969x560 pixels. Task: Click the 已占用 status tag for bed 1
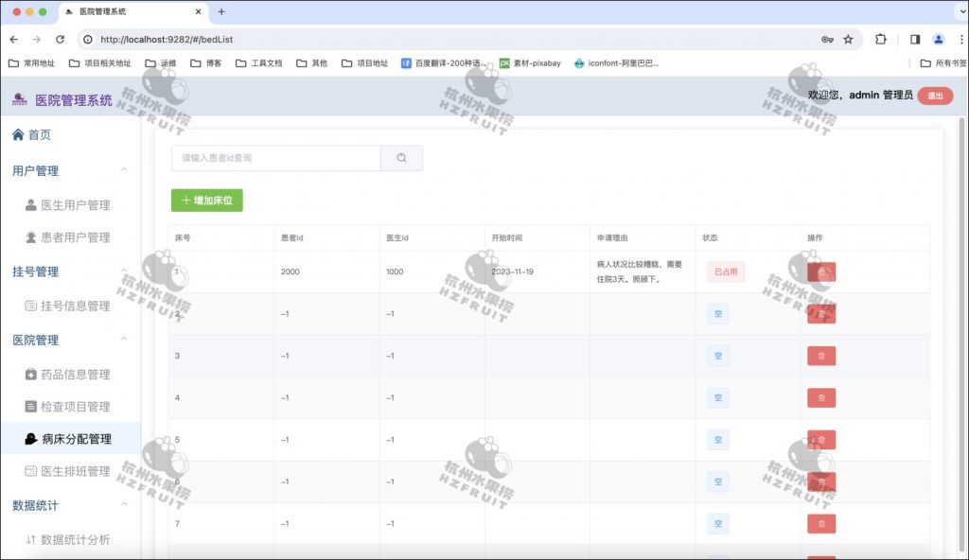(x=726, y=272)
